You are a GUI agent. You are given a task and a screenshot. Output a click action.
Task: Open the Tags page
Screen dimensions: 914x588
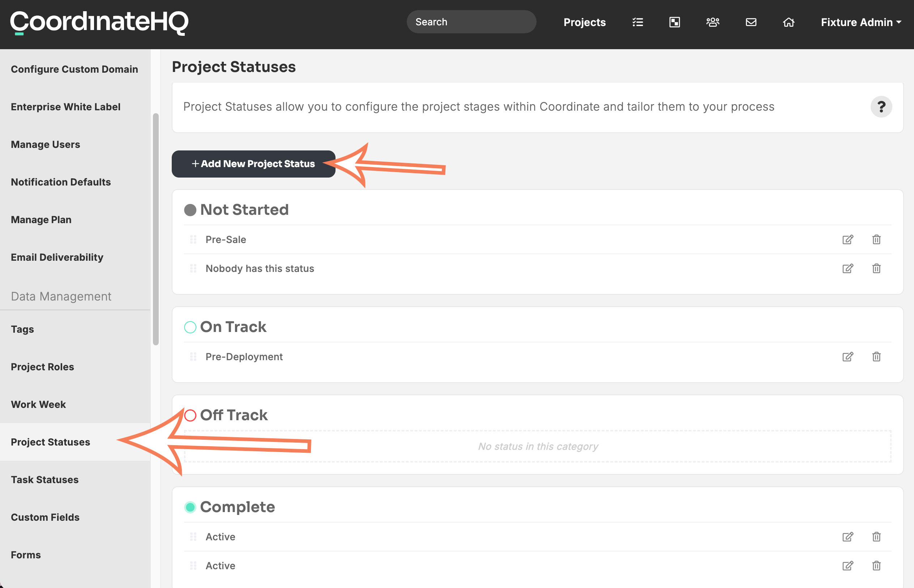[x=22, y=329]
